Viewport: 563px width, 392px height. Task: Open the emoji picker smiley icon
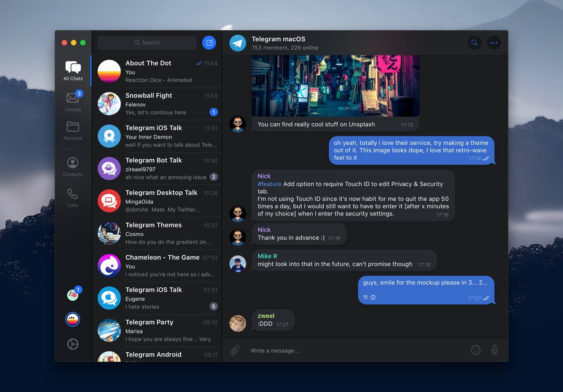(x=475, y=350)
